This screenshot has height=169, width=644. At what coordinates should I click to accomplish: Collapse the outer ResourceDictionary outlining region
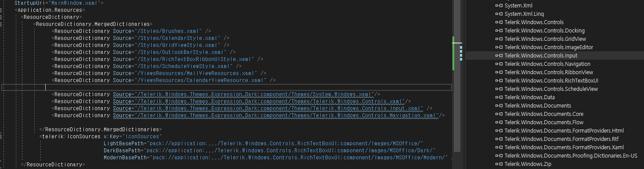[x=0, y=17]
